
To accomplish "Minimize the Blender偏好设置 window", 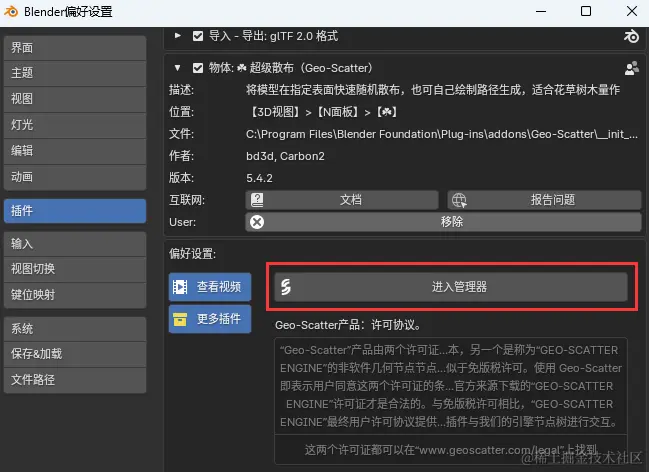I will click(x=541, y=12).
